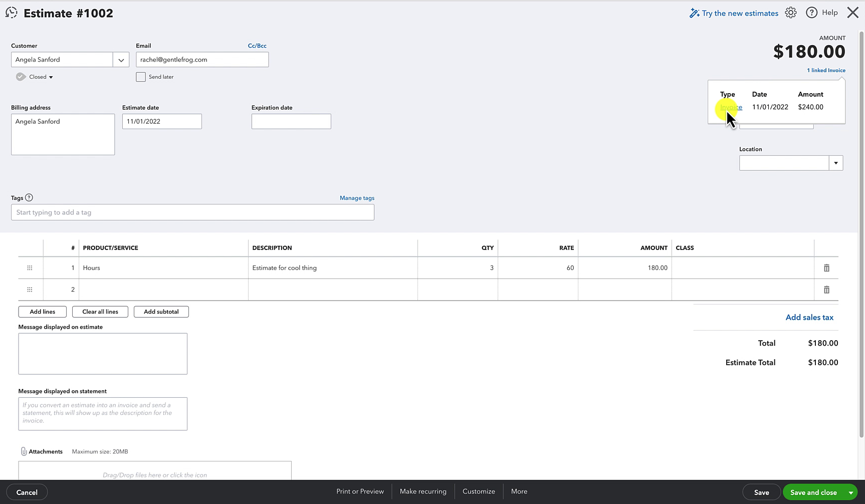Click the Expiration date field
Image resolution: width=865 pixels, height=504 pixels.
291,121
